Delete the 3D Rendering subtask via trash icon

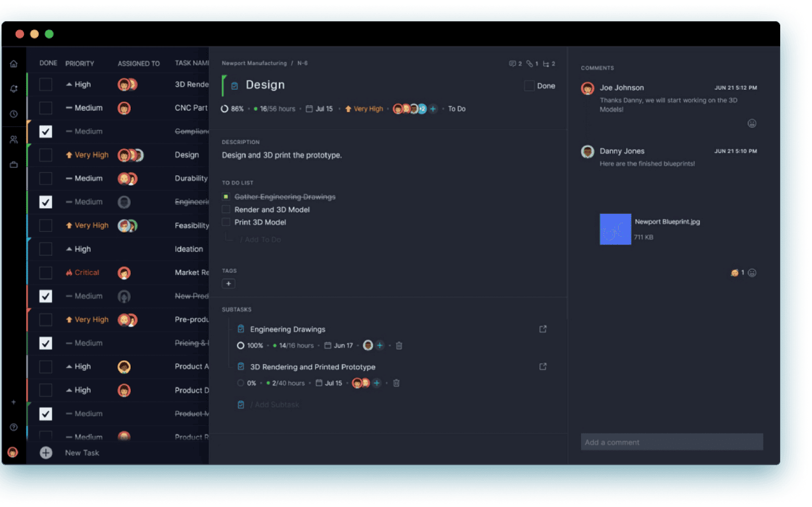tap(396, 383)
